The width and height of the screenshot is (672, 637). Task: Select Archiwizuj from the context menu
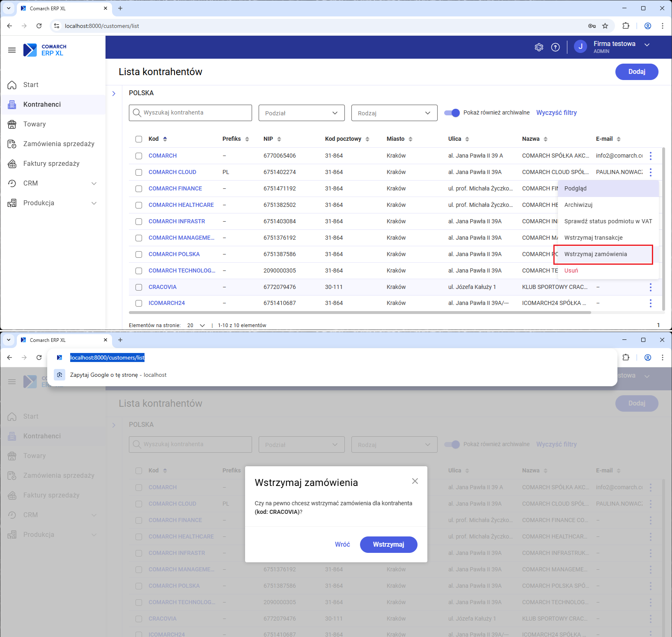point(578,205)
